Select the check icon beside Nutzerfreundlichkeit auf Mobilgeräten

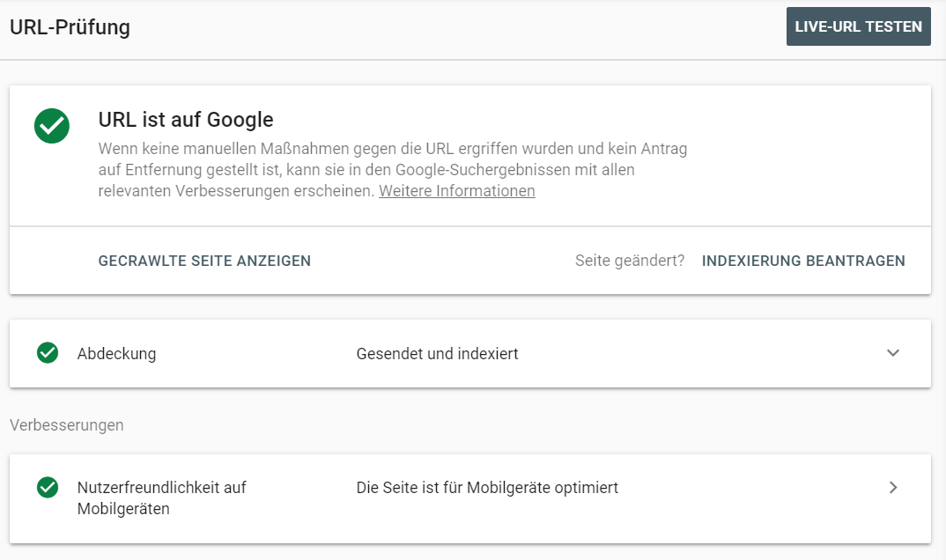[47, 487]
